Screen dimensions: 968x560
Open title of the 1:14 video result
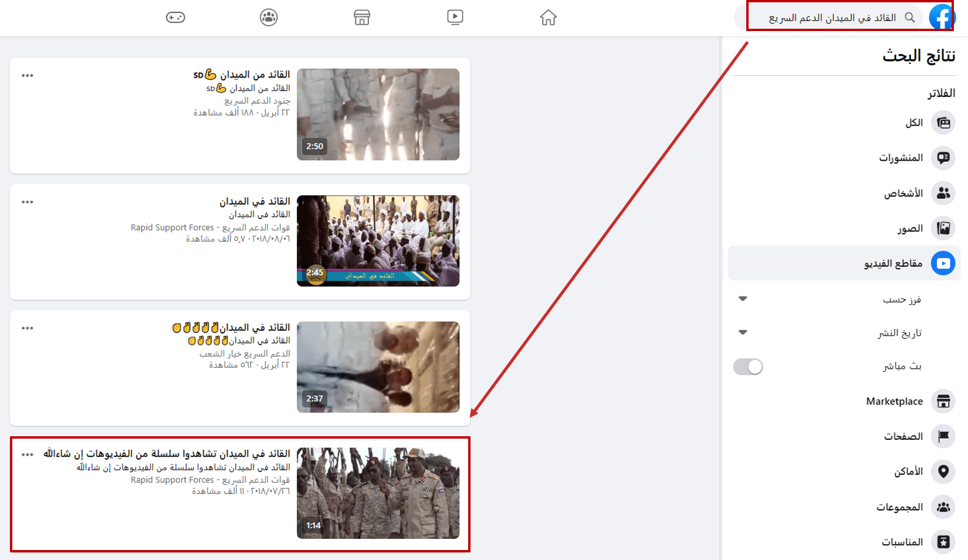[x=167, y=454]
